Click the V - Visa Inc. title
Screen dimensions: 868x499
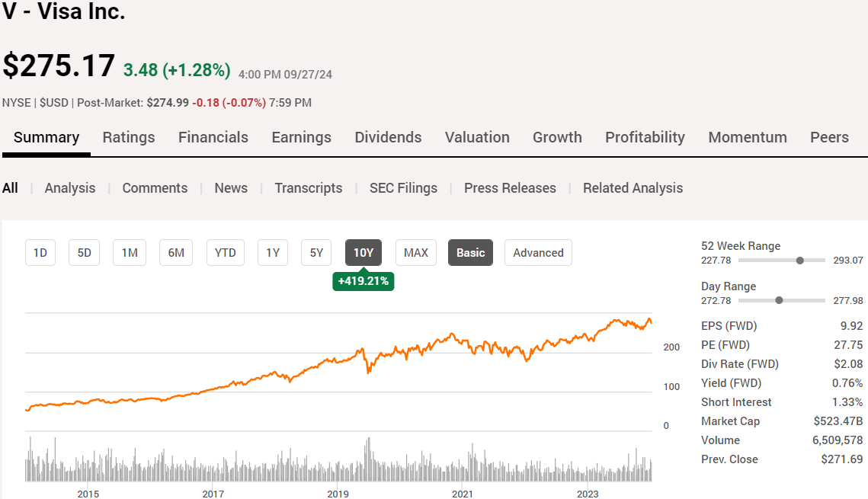64,11
